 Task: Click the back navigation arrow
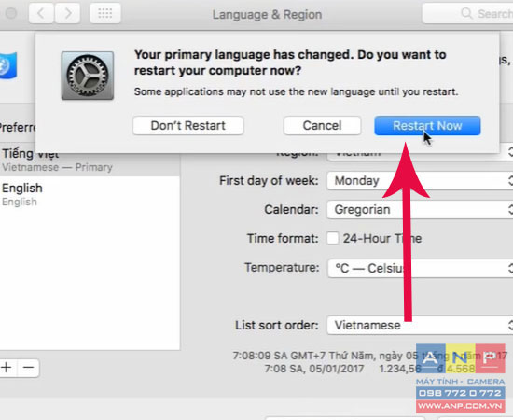coord(41,14)
